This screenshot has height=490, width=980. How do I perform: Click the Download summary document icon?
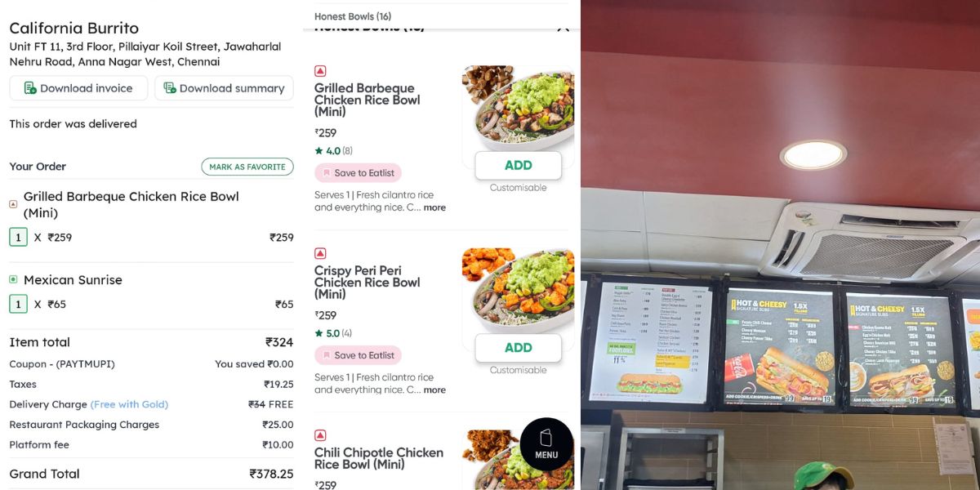pyautogui.click(x=170, y=88)
